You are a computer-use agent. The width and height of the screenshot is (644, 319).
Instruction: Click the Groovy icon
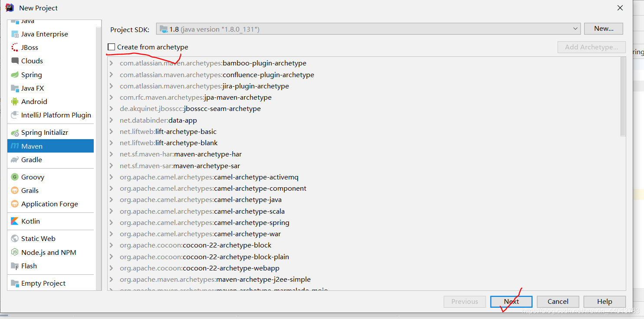[15, 177]
